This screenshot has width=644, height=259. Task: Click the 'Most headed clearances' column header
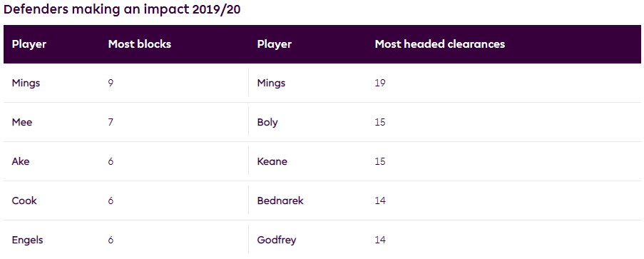tap(440, 44)
